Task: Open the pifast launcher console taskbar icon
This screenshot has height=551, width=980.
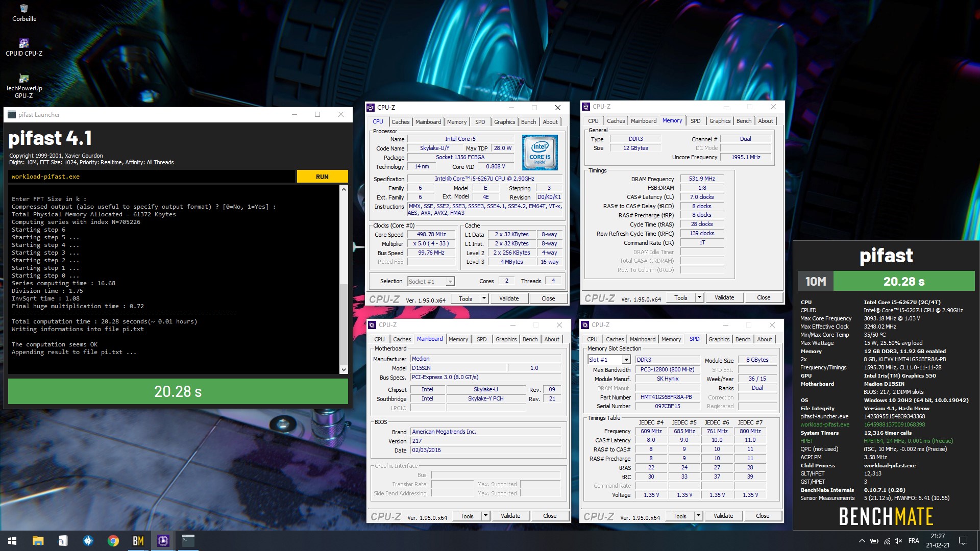Action: 188,541
